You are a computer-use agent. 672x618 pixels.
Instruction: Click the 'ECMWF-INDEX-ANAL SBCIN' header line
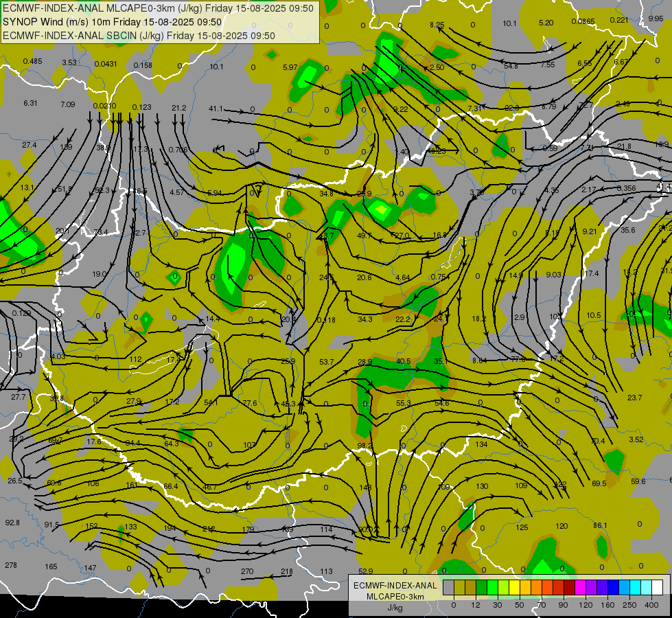(x=139, y=36)
